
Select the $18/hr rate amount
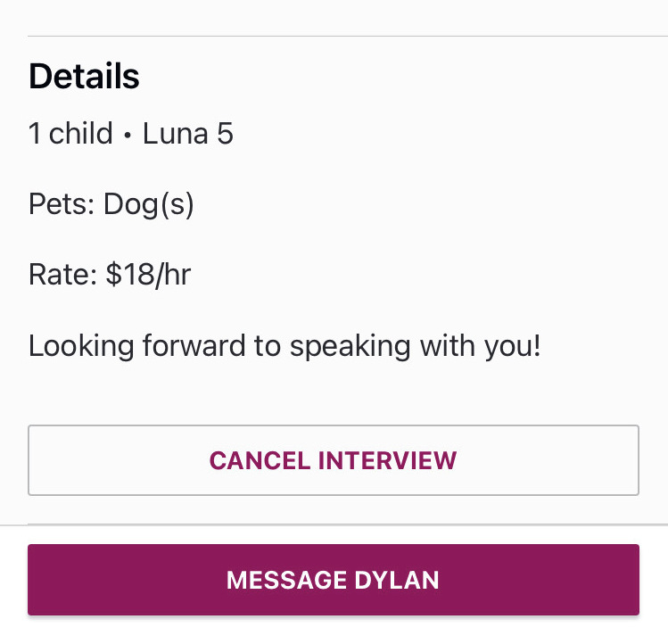(x=148, y=275)
